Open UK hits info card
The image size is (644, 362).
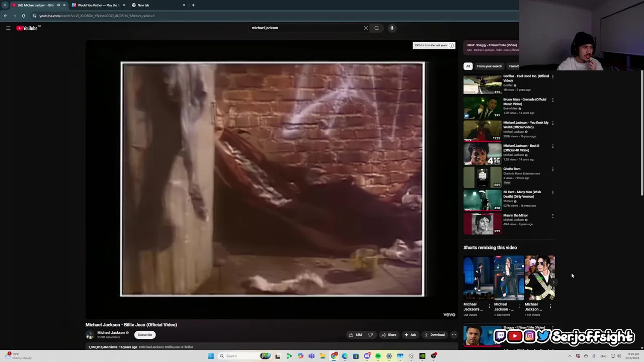[434, 45]
